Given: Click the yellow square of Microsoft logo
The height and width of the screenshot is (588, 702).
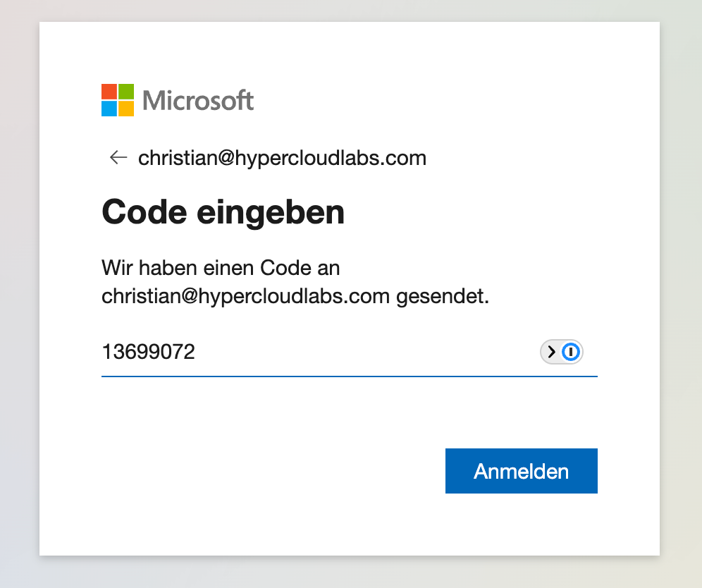Looking at the screenshot, I should pyautogui.click(x=126, y=109).
